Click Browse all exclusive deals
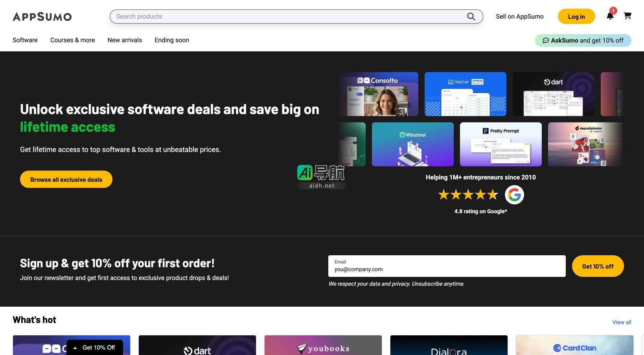Screen dimensions: 644x355 coord(66,179)
